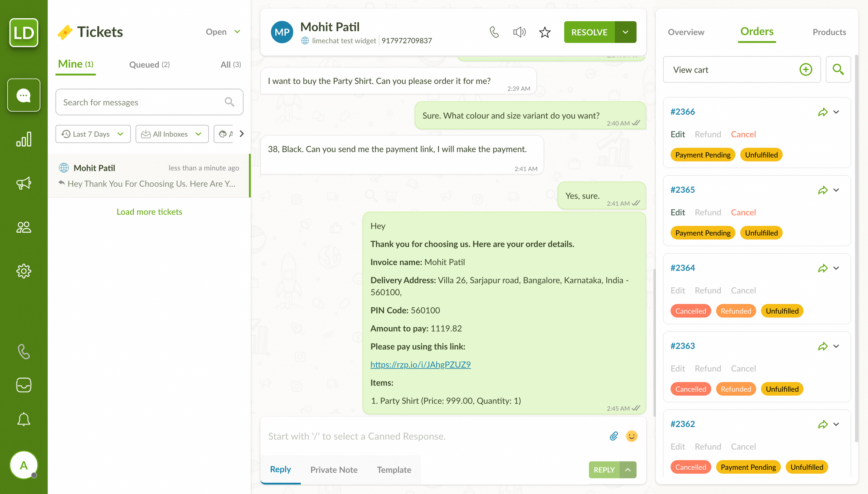Click the search icon for orders
Image resolution: width=868 pixels, height=494 pixels.
(x=838, y=69)
